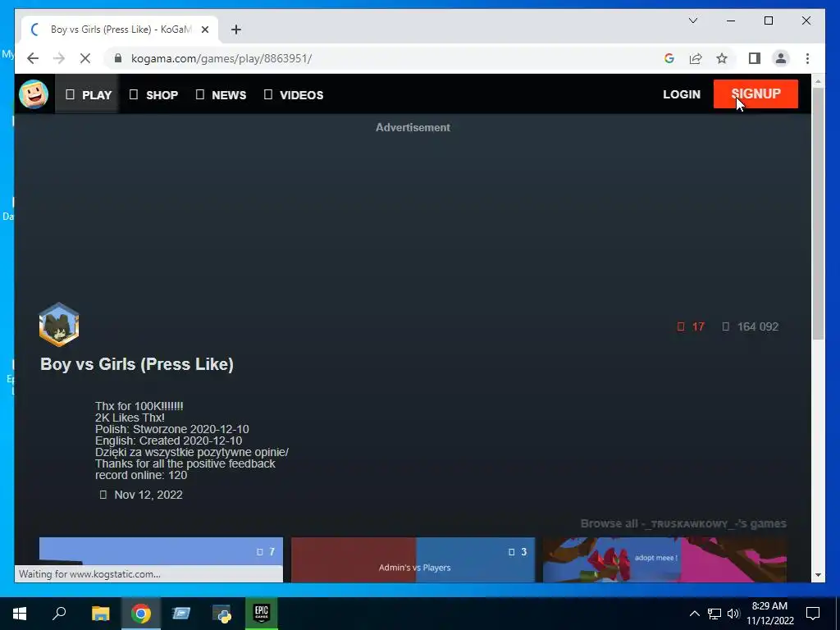Click the 'record online: 120' description line
Image resolution: width=840 pixels, height=630 pixels.
(x=141, y=475)
